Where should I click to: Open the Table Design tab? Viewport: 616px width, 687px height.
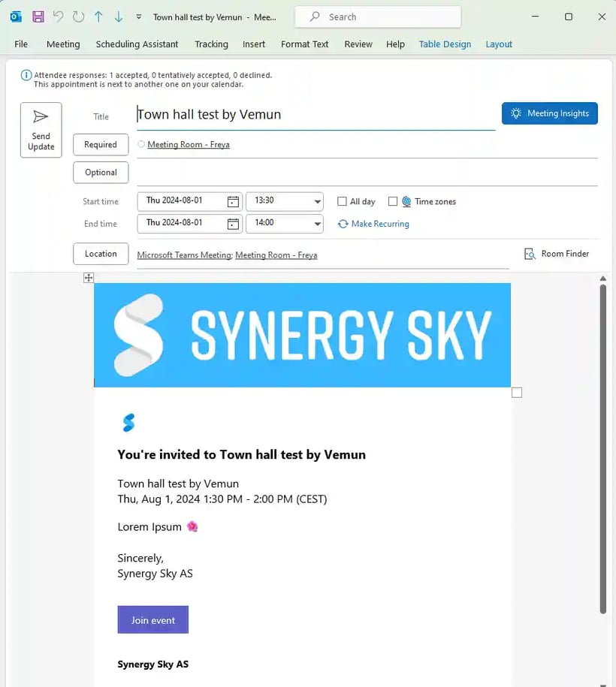pyautogui.click(x=445, y=44)
